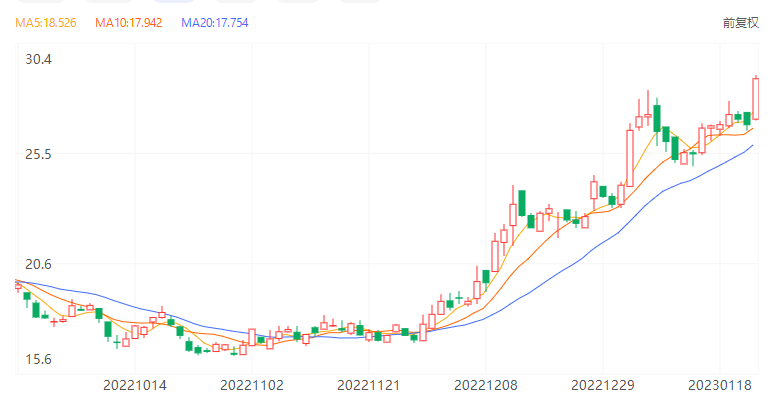Click the 15.6 price axis label
Screen dimensions: 772x406
[38, 359]
